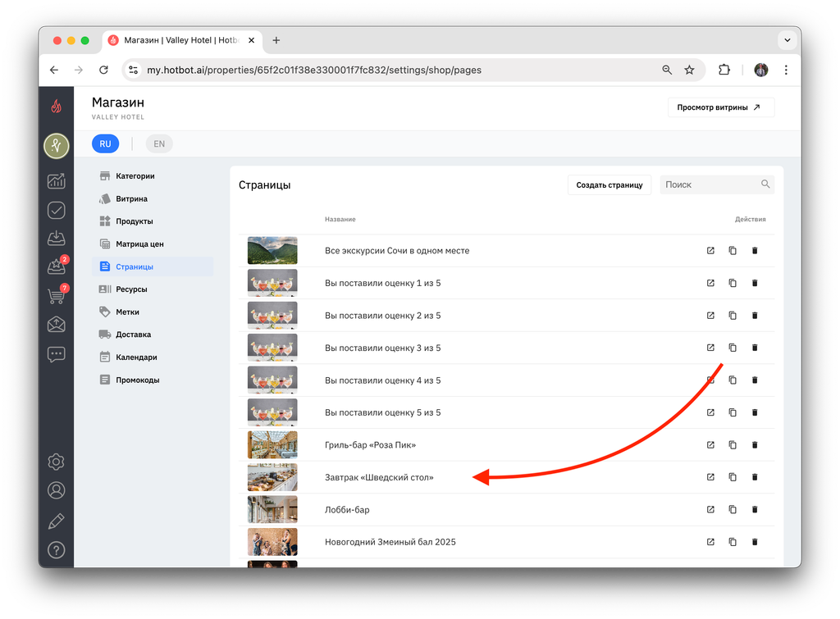Open the «Все экскурсии Сочи» page externally
Screen dimensions: 840x619
coord(710,251)
